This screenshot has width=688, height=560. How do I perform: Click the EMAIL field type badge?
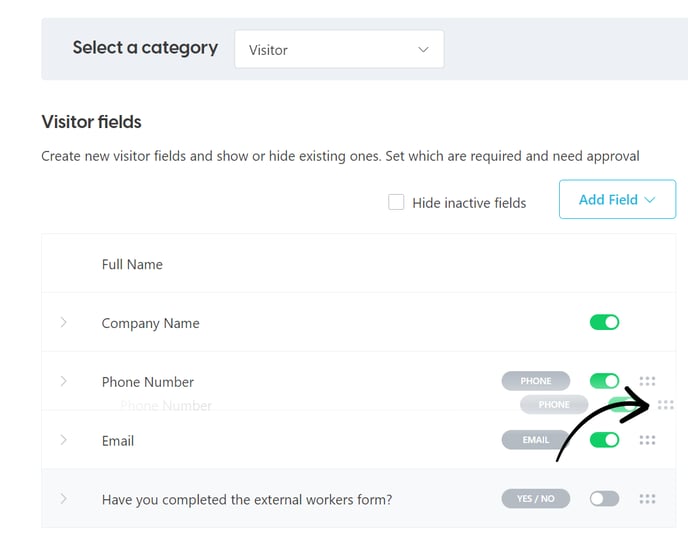pyautogui.click(x=536, y=440)
